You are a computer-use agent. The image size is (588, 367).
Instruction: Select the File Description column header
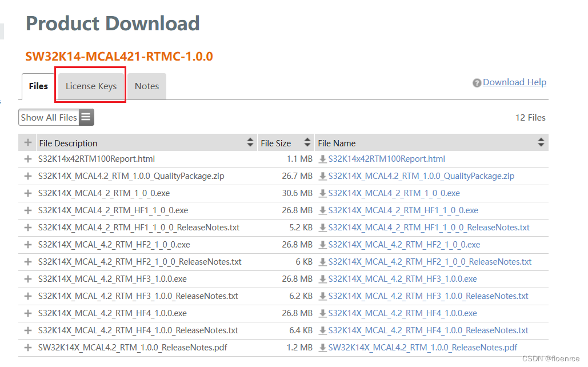point(147,142)
